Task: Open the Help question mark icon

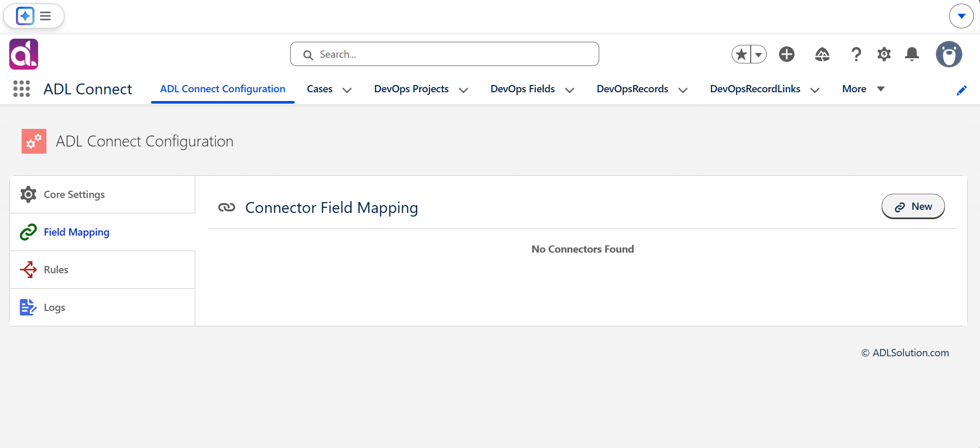Action: 856,54
